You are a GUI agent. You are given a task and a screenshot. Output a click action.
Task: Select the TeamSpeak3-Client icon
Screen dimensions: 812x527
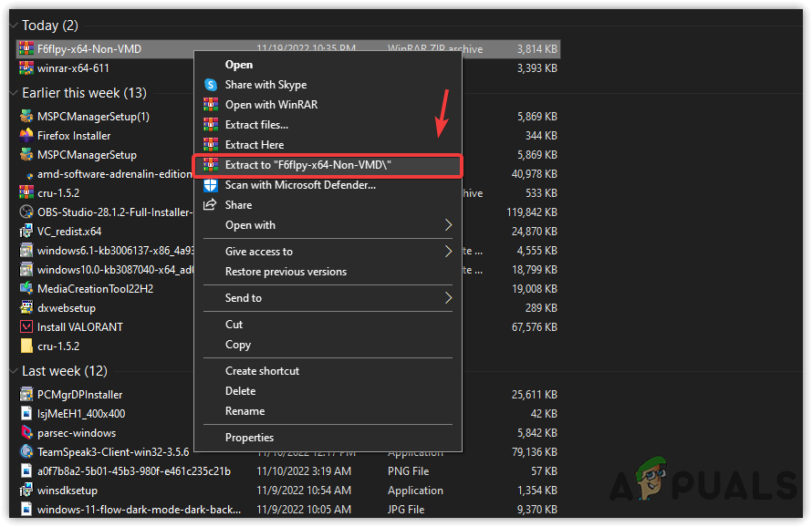tap(26, 451)
